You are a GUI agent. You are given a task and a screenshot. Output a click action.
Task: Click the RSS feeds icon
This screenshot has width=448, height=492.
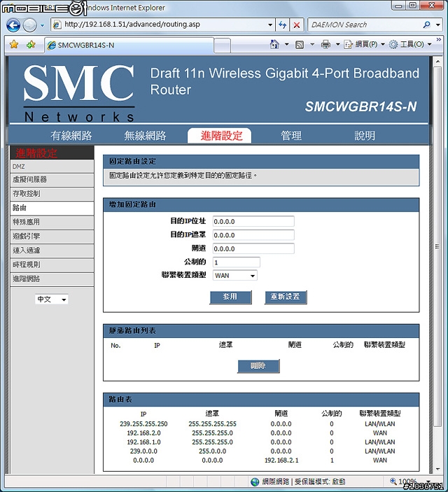[x=300, y=45]
